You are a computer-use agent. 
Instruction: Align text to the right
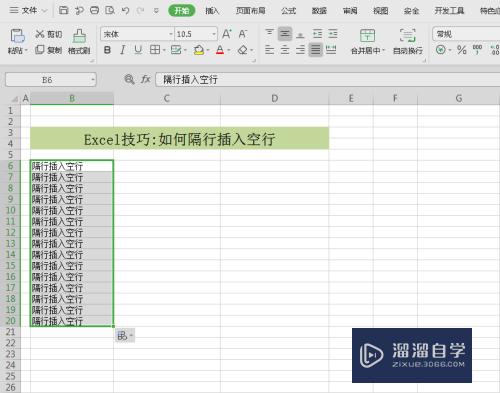pyautogui.click(x=300, y=50)
